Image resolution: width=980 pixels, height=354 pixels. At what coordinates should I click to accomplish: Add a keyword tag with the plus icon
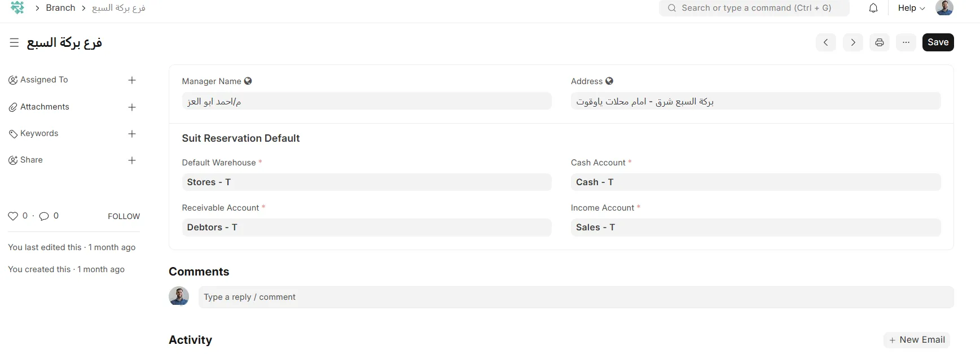click(x=132, y=134)
